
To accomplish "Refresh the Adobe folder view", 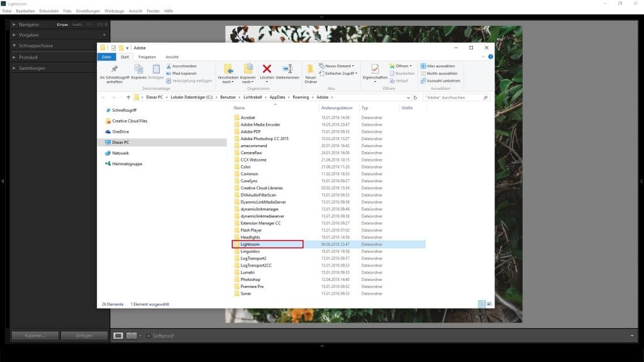I will (x=415, y=97).
